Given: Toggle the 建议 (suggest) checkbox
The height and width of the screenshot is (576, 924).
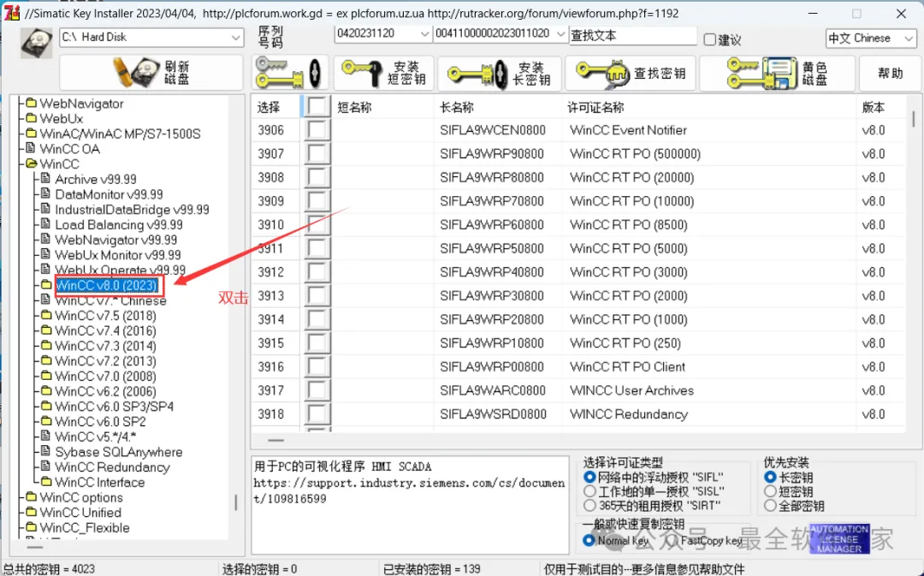Looking at the screenshot, I should click(x=710, y=39).
